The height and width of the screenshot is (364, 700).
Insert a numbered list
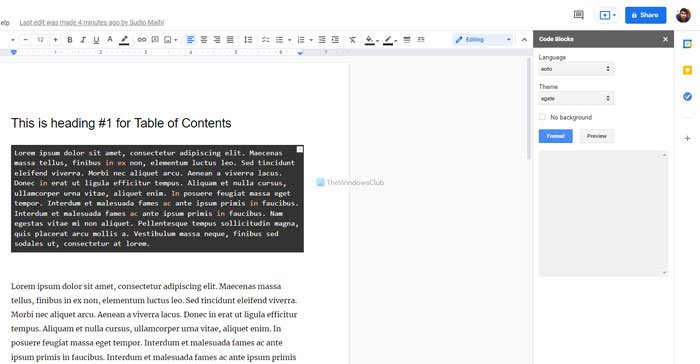pos(301,40)
